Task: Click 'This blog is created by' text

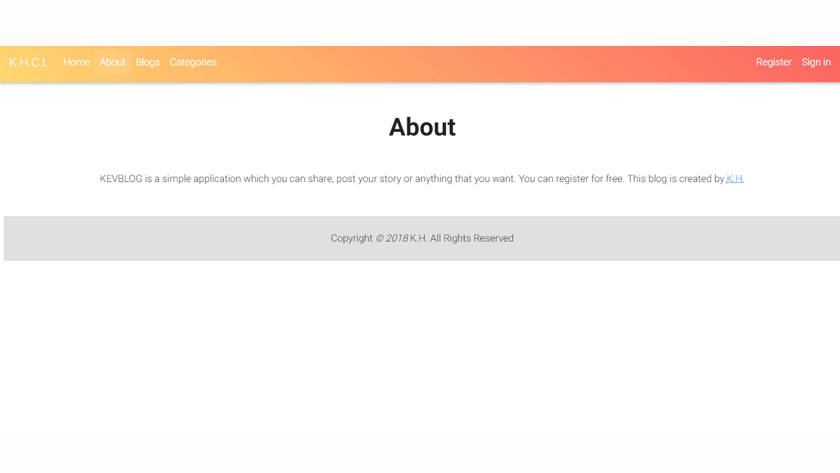Action: pyautogui.click(x=675, y=179)
